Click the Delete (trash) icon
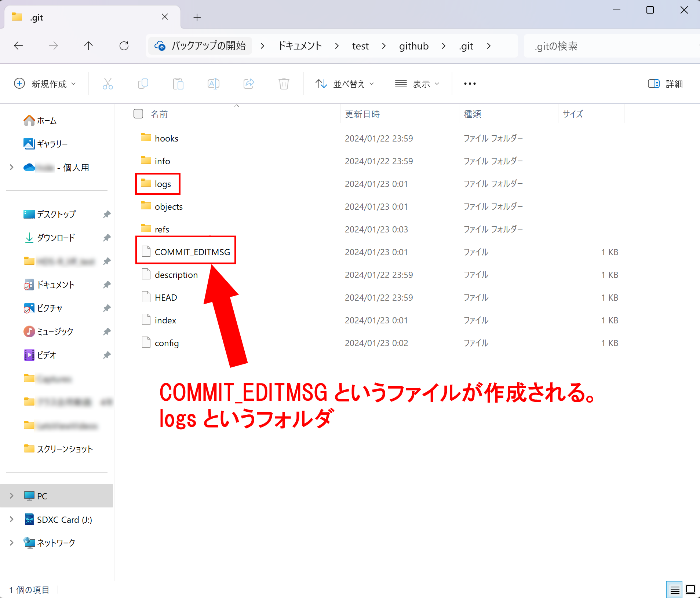Image resolution: width=700 pixels, height=598 pixels. (x=284, y=84)
